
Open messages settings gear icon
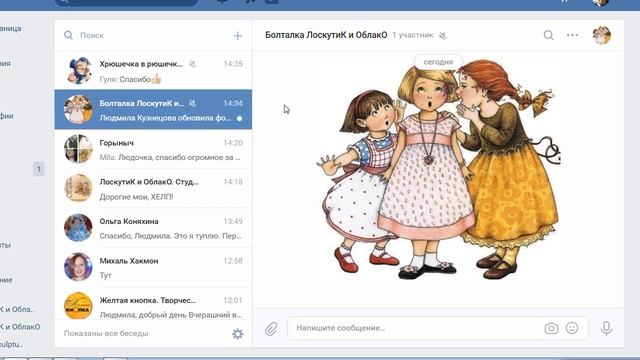click(x=238, y=334)
